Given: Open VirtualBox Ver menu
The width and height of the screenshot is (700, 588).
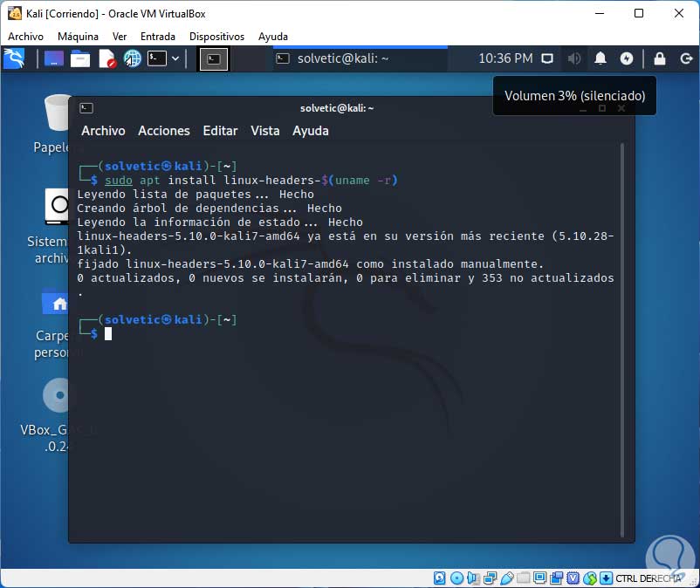Looking at the screenshot, I should tap(120, 37).
